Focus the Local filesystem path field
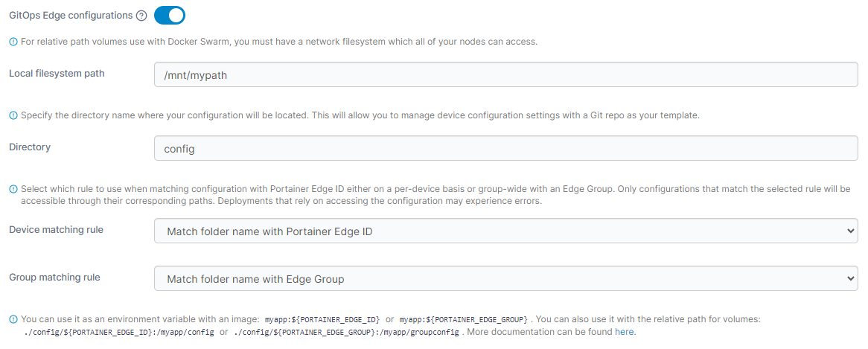 click(505, 74)
